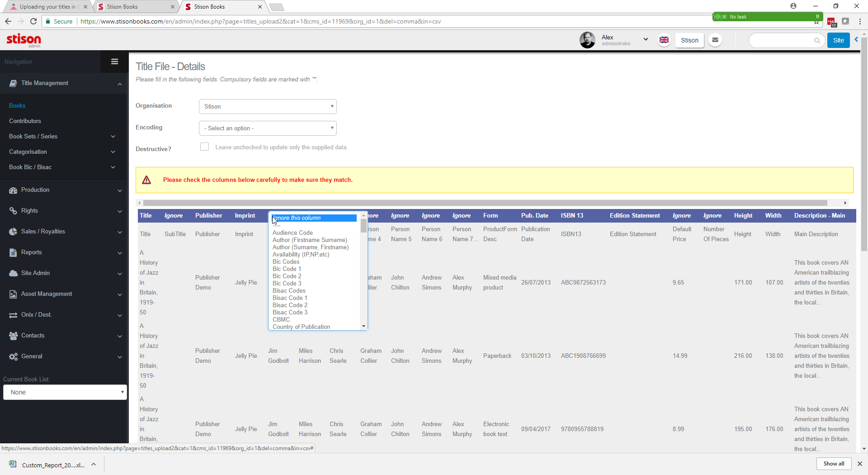Click the Production palette icon in sidebar

(13, 190)
